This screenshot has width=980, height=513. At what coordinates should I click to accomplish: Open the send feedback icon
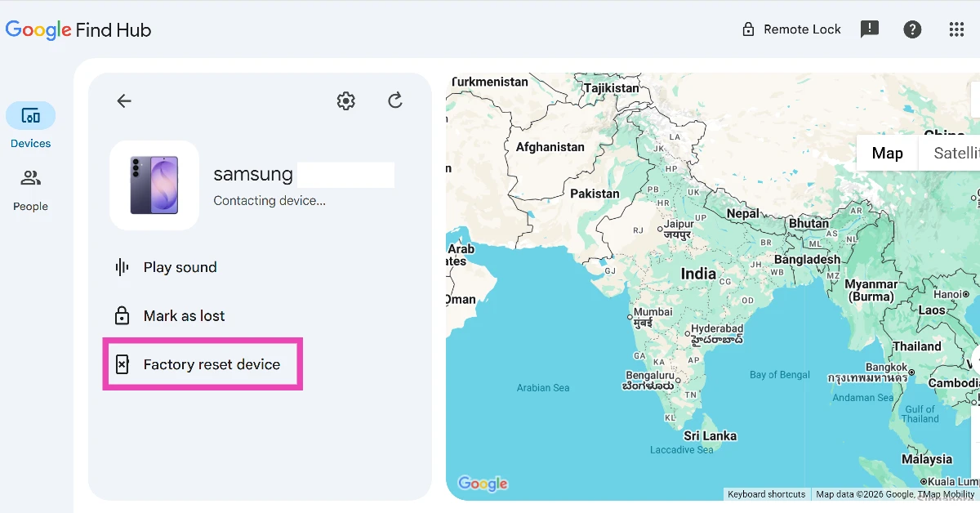coord(870,29)
